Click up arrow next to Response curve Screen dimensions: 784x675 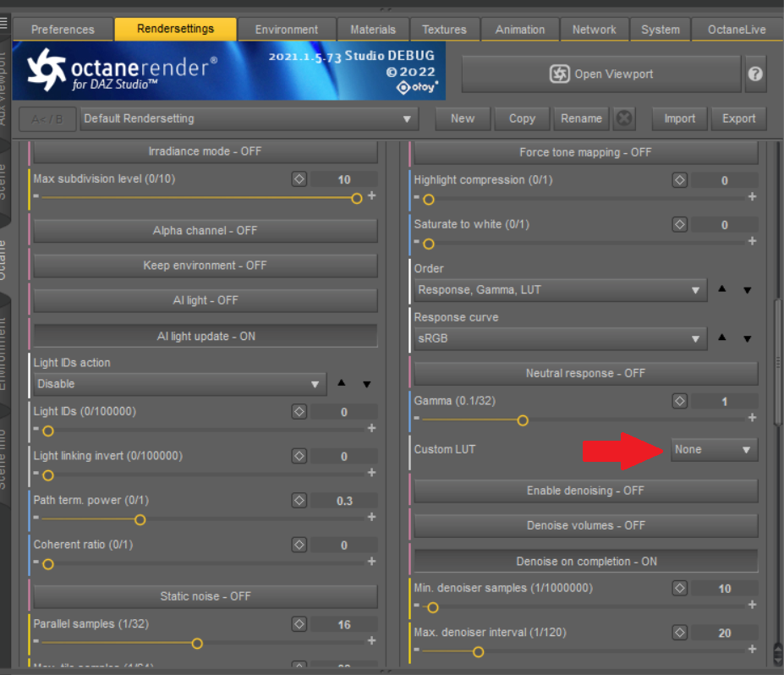coord(722,337)
